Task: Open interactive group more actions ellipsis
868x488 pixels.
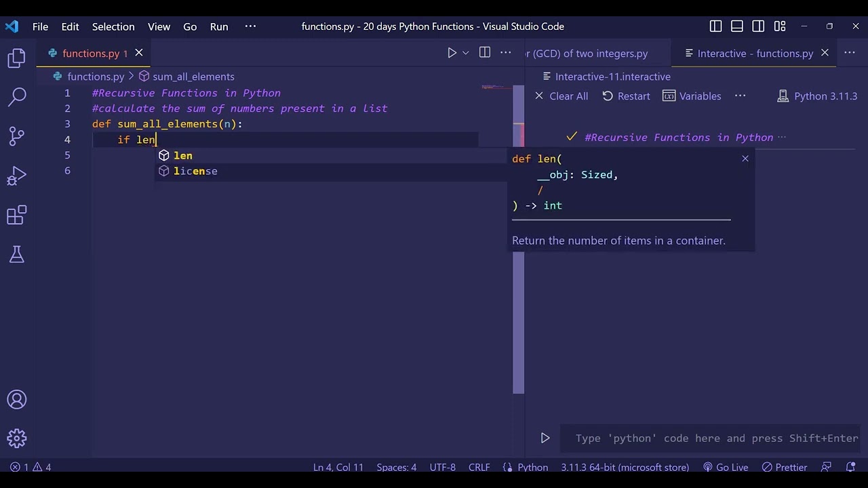Action: click(850, 53)
